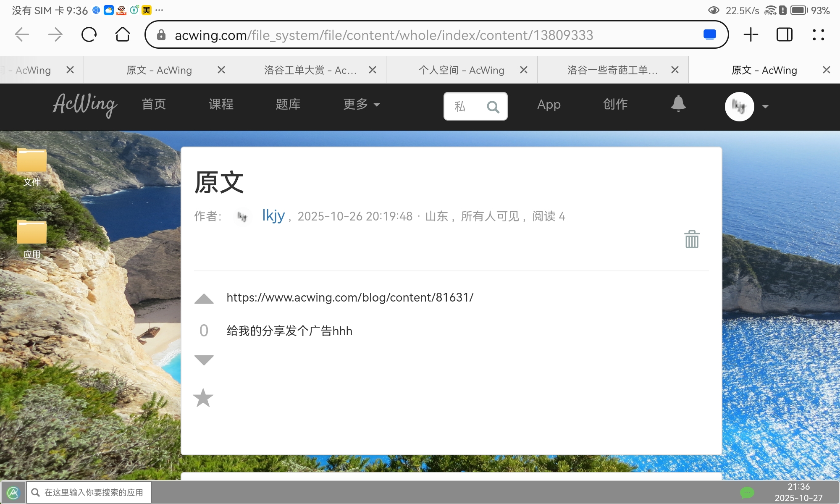Open the split view panel icon
This screenshot has height=504, width=840.
(784, 35)
